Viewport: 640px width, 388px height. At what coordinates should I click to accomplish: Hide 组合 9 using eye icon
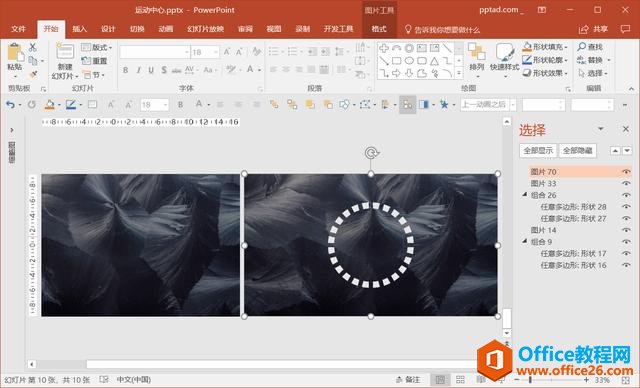[626, 242]
